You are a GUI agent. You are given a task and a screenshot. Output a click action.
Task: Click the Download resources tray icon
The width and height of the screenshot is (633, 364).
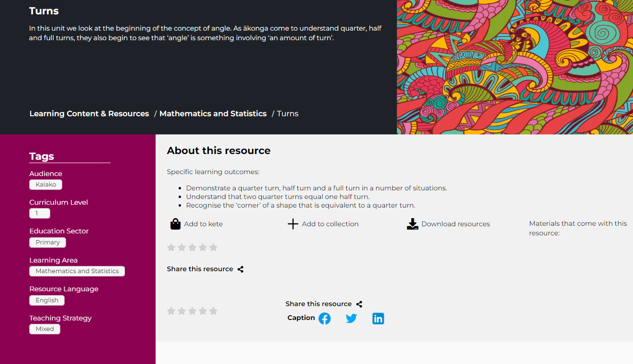coord(412,224)
